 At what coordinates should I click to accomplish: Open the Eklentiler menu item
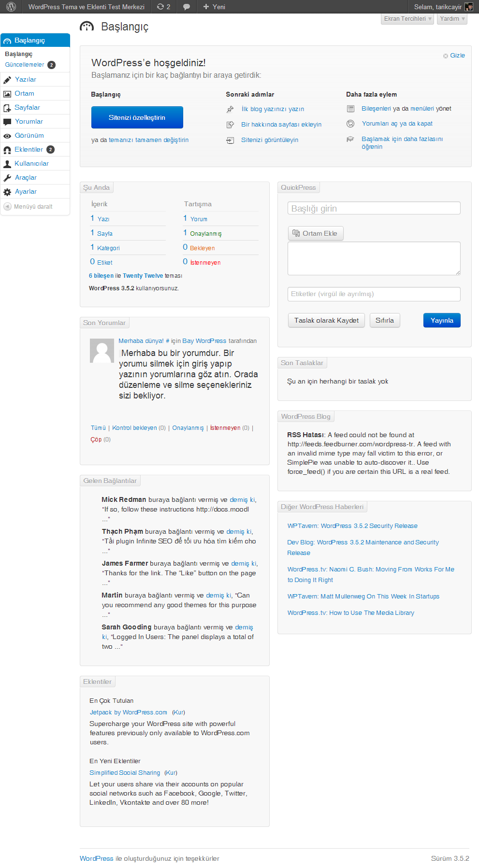point(29,150)
